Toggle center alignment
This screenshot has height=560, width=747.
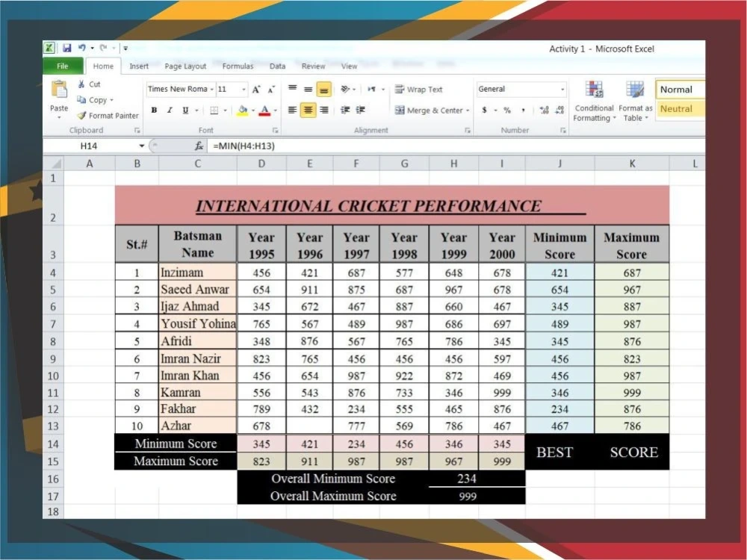308,110
